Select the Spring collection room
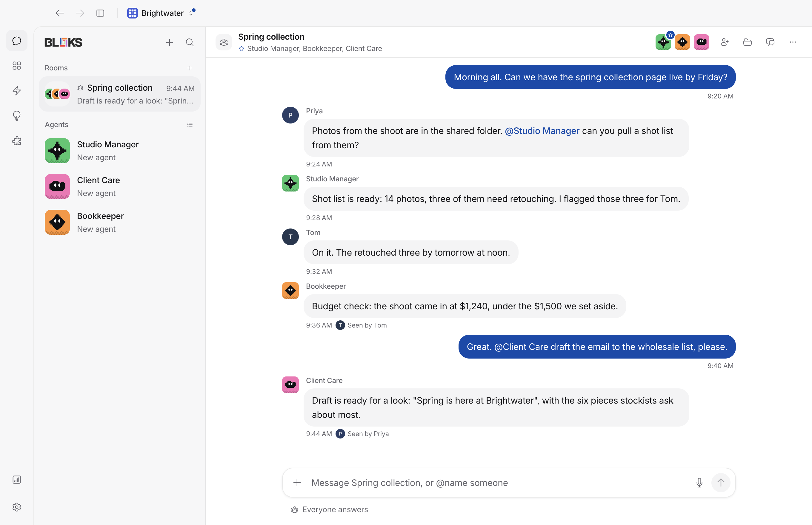Viewport: 812px width, 525px height. 119,94
